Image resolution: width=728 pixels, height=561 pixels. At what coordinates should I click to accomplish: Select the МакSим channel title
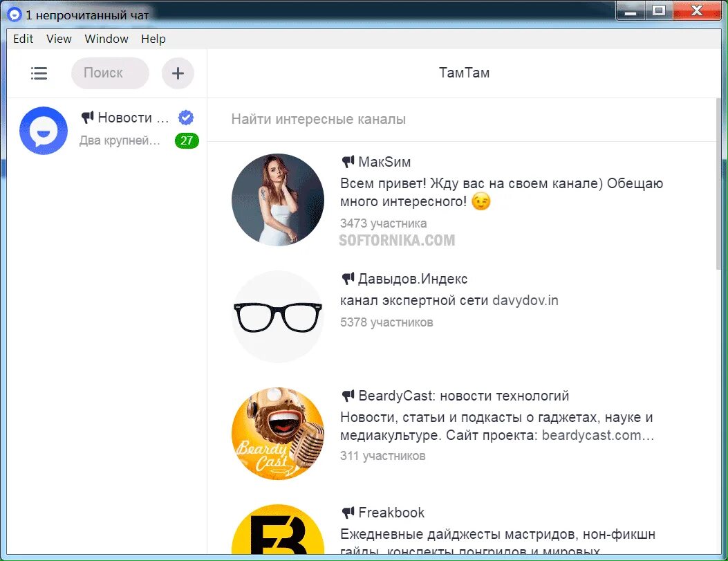click(x=384, y=162)
